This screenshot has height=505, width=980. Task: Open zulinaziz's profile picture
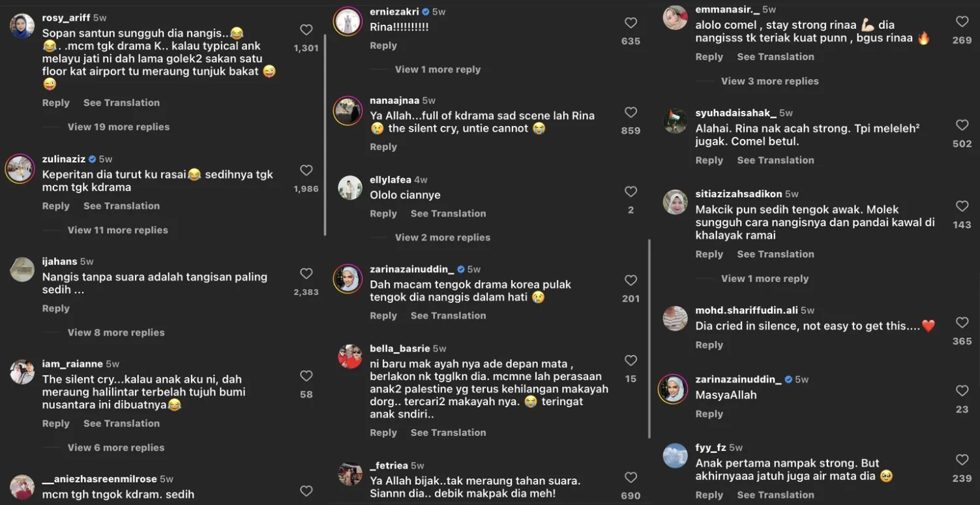pos(20,169)
